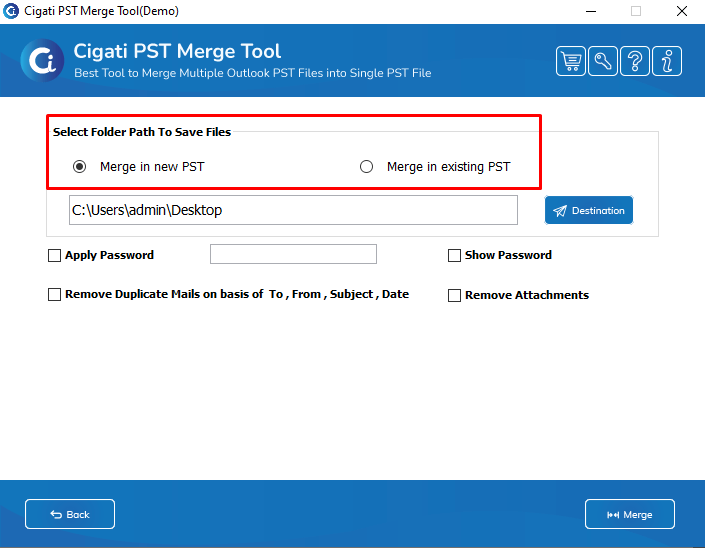
Task: Enable Remove Duplicate Mails checkbox
Action: click(x=54, y=294)
